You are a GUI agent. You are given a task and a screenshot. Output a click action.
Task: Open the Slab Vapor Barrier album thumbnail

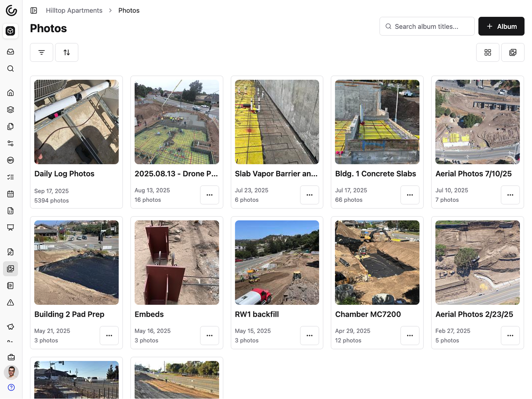pyautogui.click(x=277, y=122)
